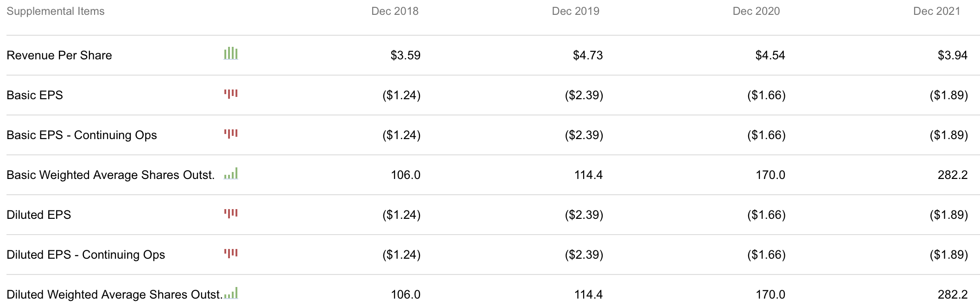This screenshot has height=306, width=980.
Task: Click the Dec 2021 Revenue Per Share value $3.94
Action: 953,56
